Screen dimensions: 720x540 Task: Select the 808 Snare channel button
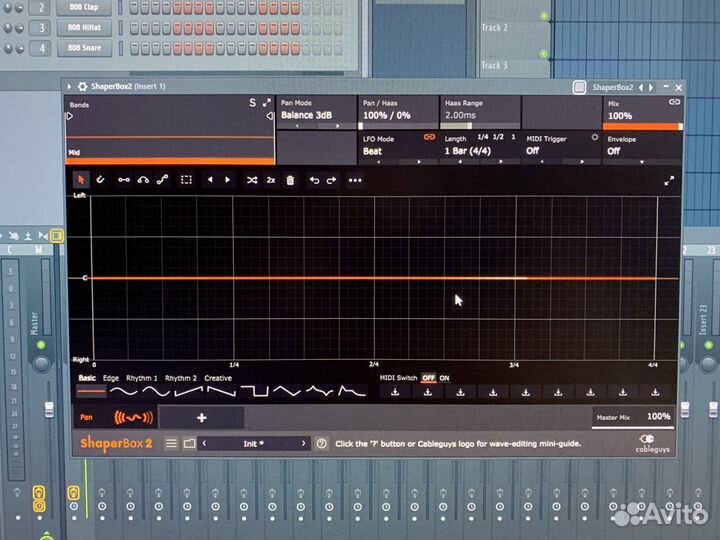[84, 48]
